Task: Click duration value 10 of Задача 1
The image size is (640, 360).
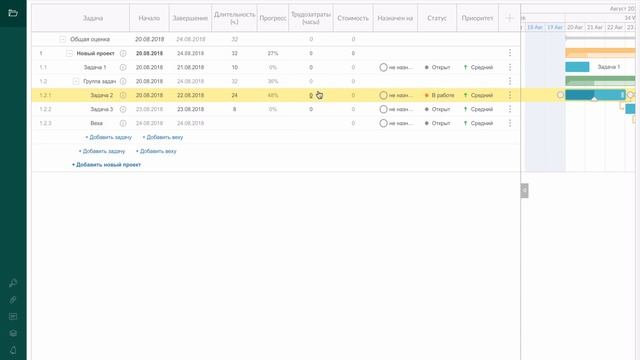Action: [x=234, y=67]
